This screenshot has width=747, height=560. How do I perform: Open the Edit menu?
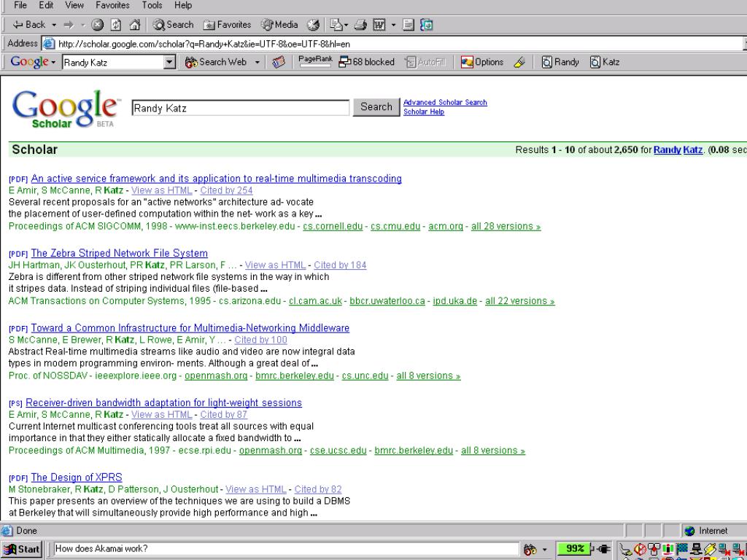pos(46,5)
